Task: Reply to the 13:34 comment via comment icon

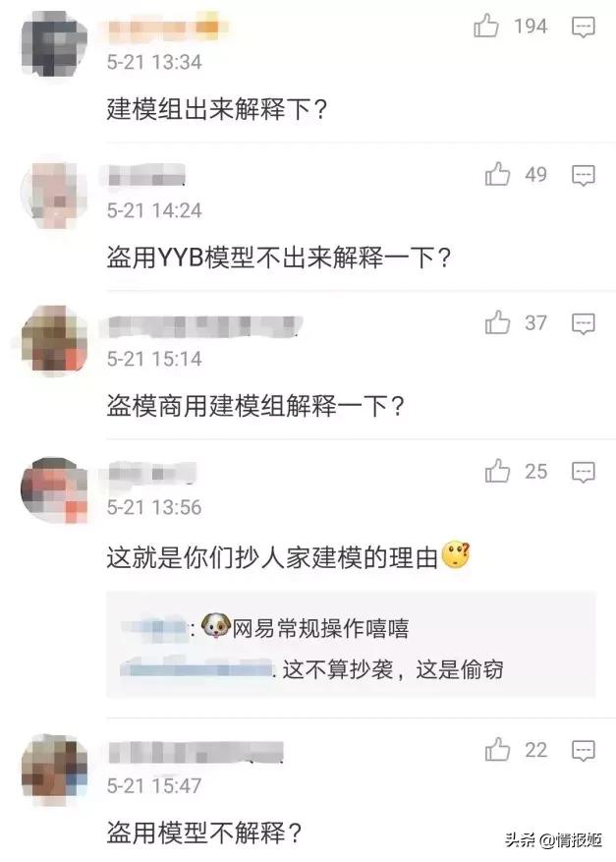Action: (x=583, y=27)
